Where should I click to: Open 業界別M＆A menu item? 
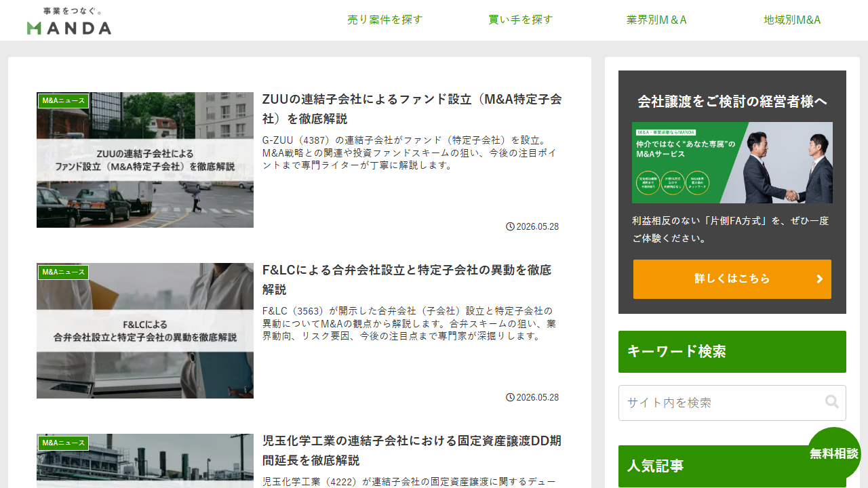(656, 20)
